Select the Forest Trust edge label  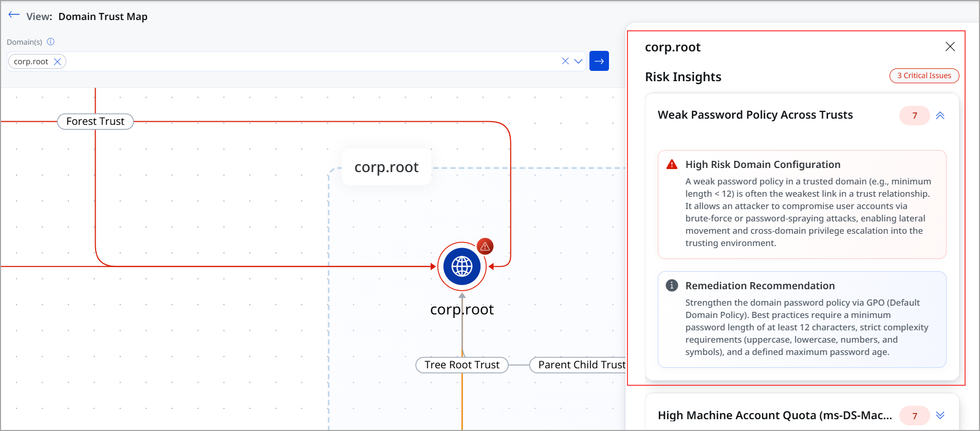coord(95,121)
